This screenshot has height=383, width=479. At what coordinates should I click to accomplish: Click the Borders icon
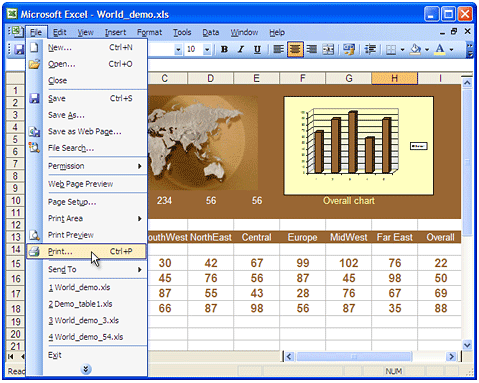[391, 50]
